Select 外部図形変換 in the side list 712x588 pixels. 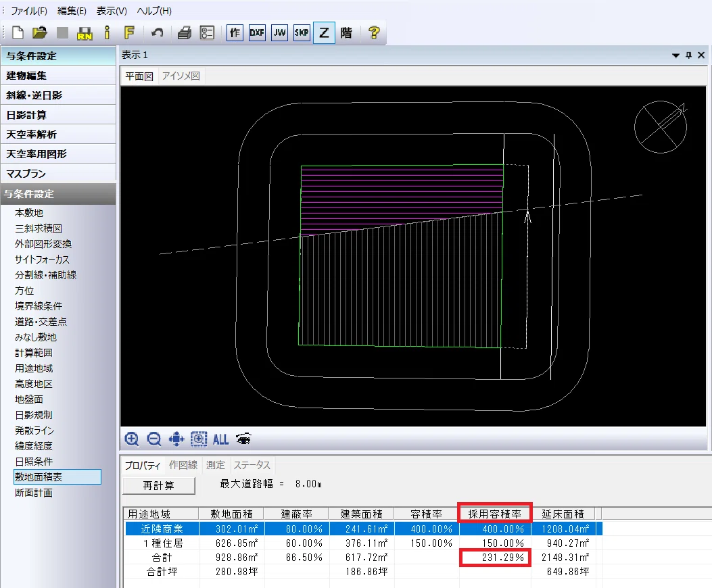coord(43,244)
